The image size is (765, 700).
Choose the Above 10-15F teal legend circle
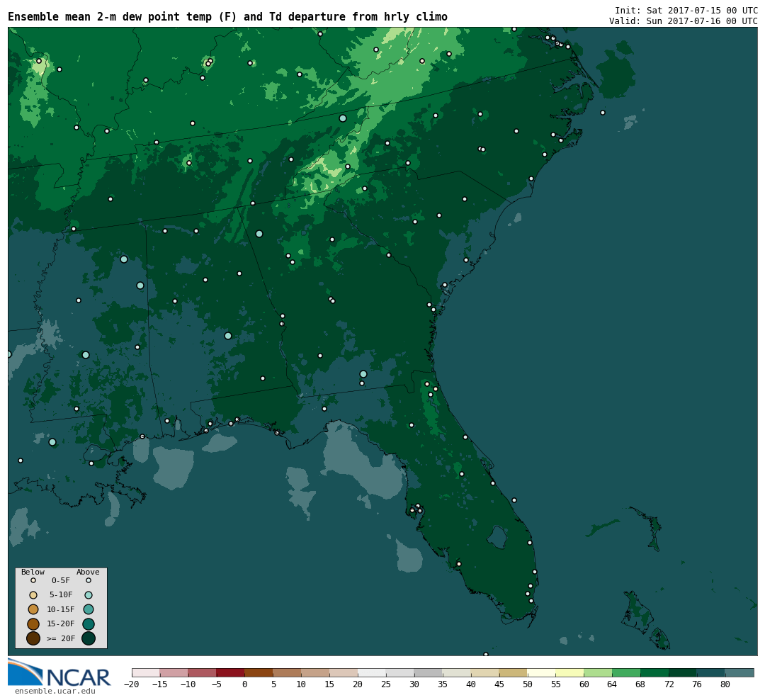coord(89,609)
